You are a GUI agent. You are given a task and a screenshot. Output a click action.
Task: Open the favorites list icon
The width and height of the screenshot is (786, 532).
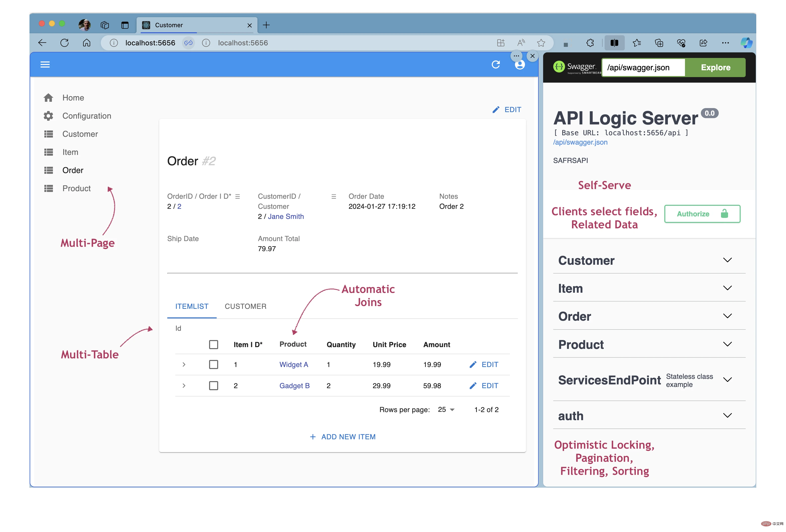(637, 43)
